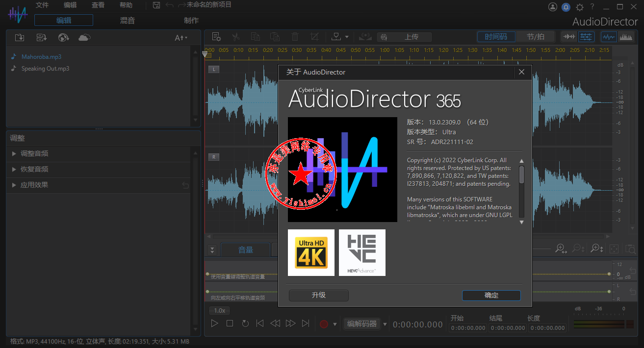Switch to the spectral frequency display view
The width and height of the screenshot is (644, 348).
[x=626, y=37]
